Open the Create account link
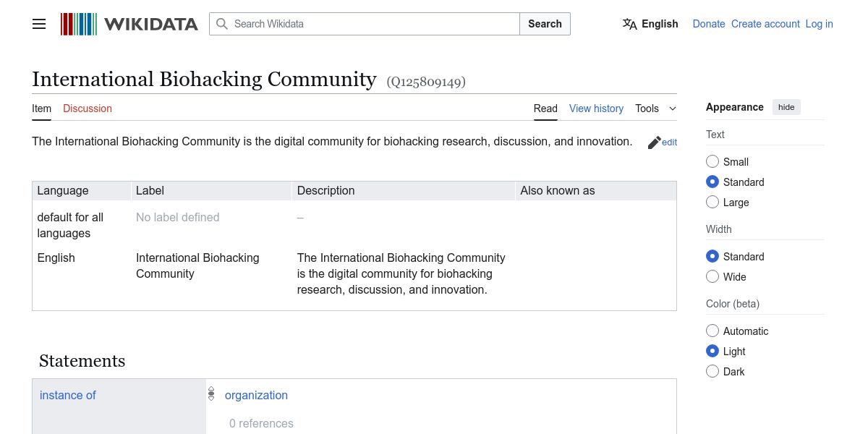 [765, 24]
